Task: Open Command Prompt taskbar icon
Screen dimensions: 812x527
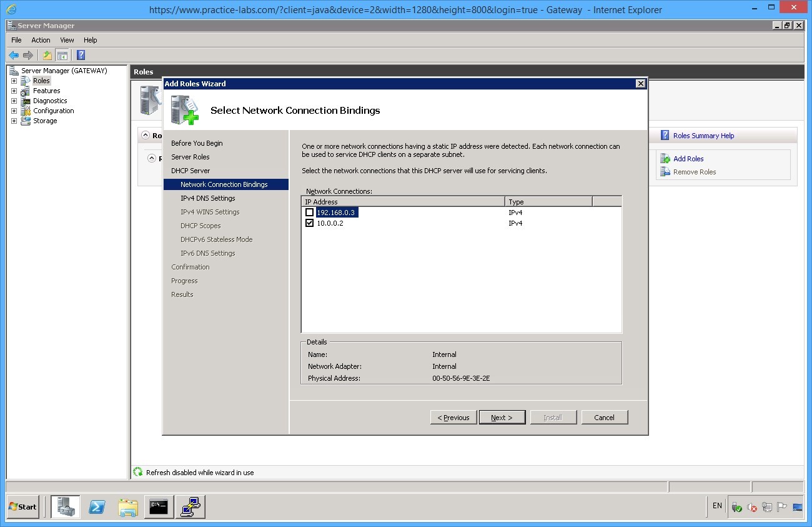Action: point(159,506)
